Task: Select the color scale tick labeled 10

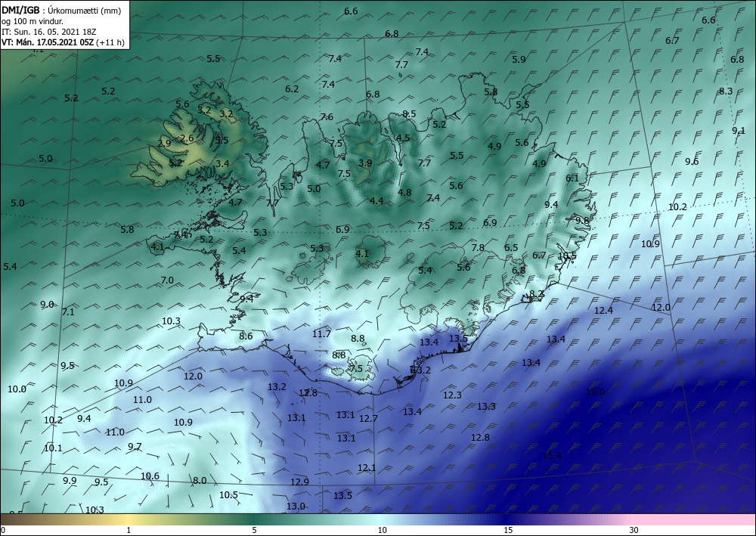Action: 382,530
